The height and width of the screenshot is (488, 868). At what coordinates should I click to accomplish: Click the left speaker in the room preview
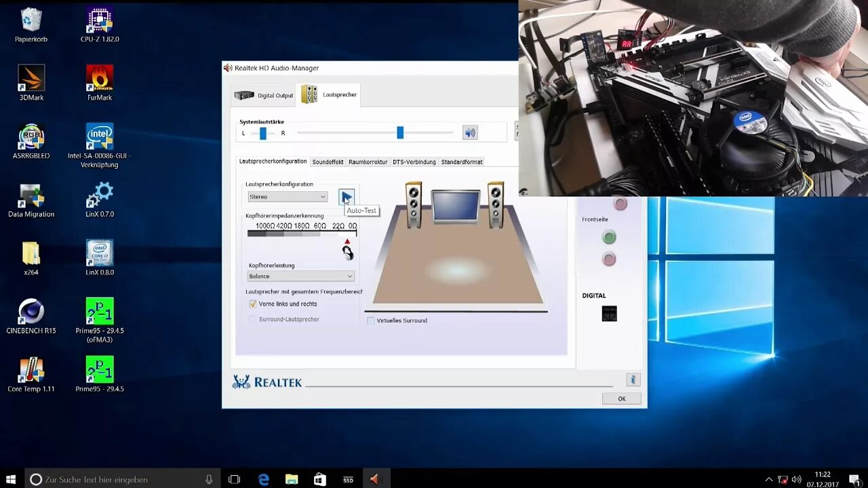pos(414,204)
